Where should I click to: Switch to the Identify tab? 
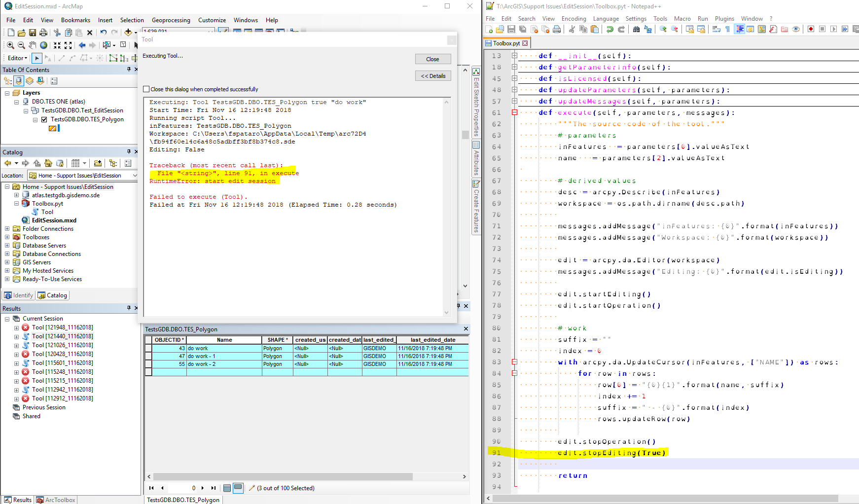click(x=19, y=295)
